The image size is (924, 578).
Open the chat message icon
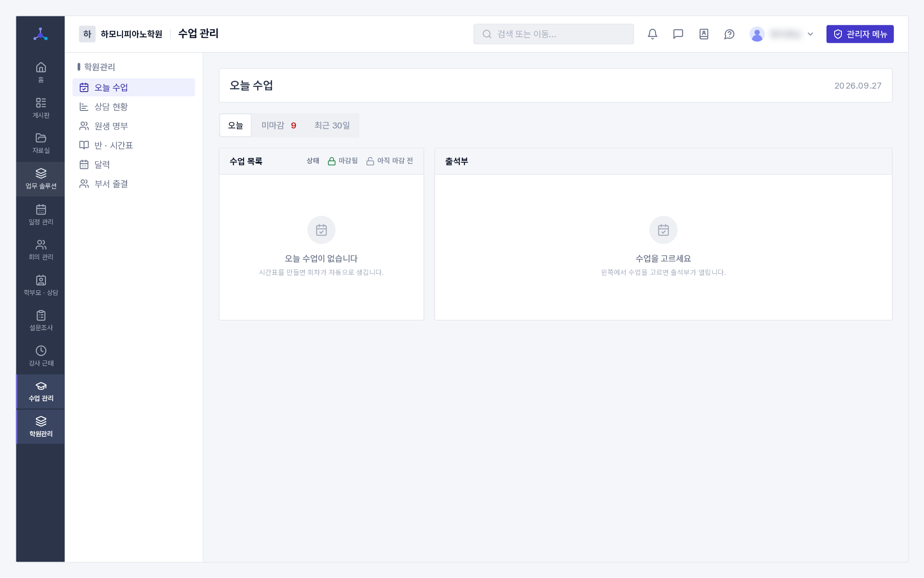678,34
